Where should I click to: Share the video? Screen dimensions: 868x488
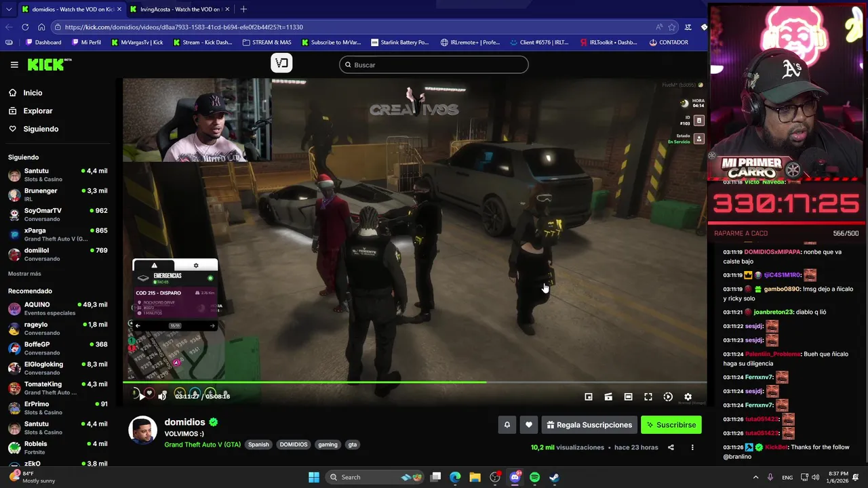point(671,447)
